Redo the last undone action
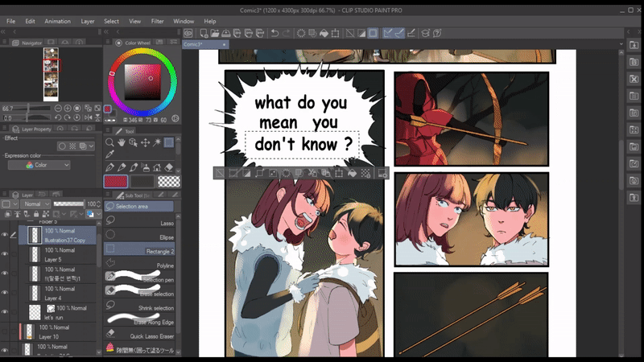Image resolution: width=644 pixels, height=362 pixels. [x=287, y=33]
